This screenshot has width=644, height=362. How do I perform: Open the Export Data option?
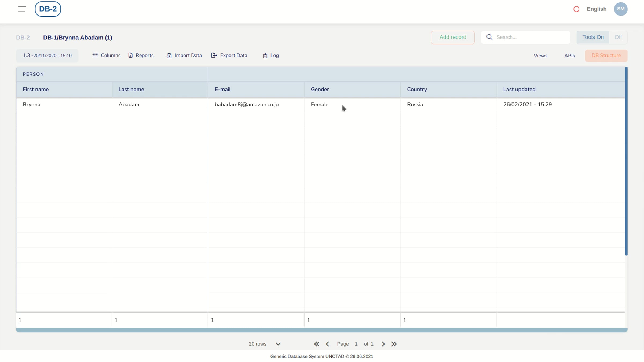(x=229, y=55)
